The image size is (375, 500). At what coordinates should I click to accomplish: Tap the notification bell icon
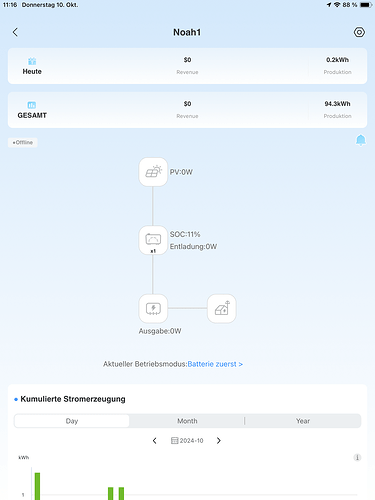tap(361, 140)
